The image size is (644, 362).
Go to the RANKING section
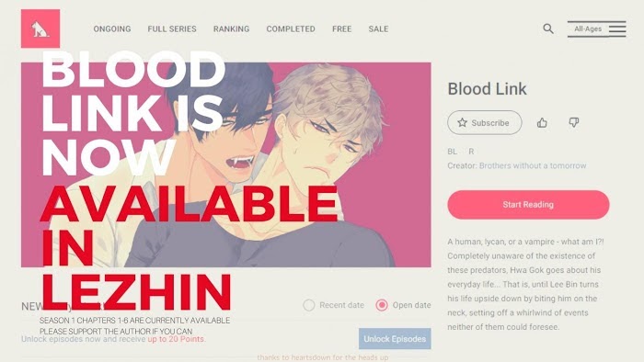(231, 29)
